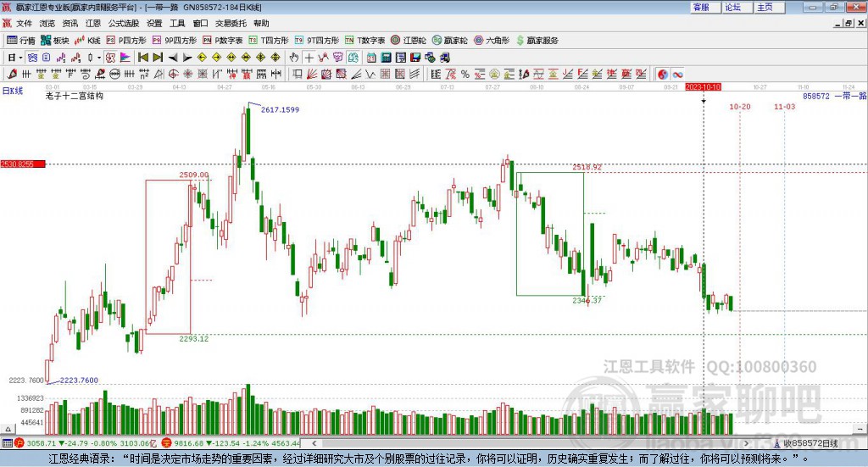Expand the 日 period dropdown arrow

[x=20, y=58]
